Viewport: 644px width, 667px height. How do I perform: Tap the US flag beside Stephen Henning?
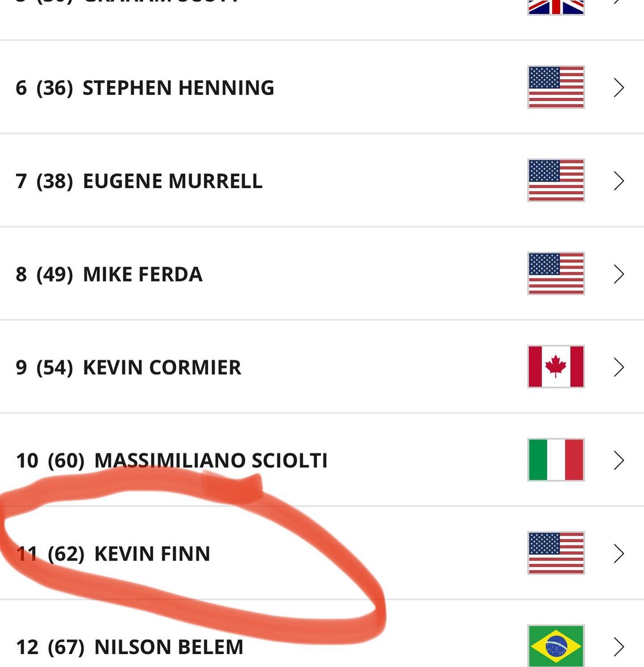556,87
